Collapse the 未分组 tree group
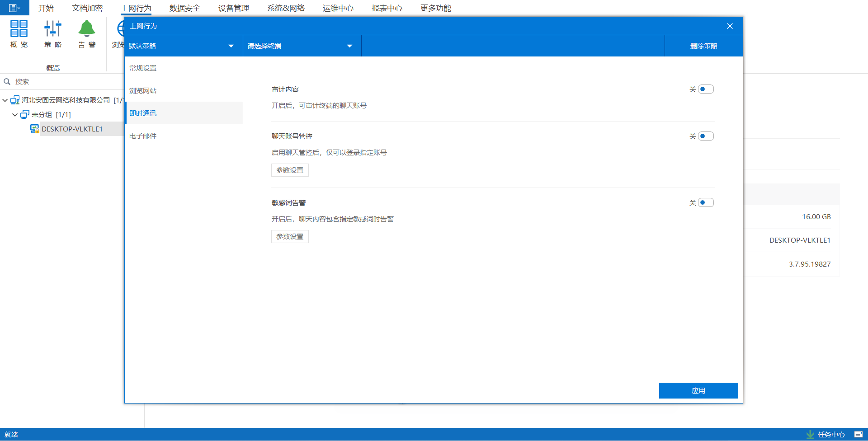 [x=15, y=115]
